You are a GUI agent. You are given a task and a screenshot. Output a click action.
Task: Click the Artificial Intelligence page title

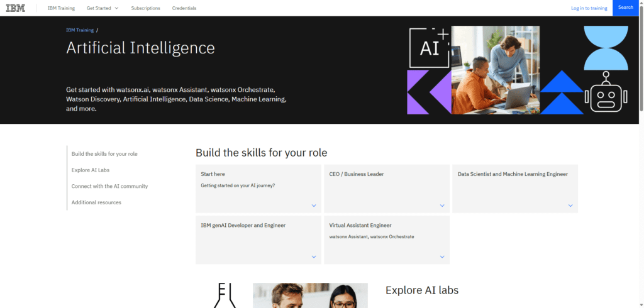[x=140, y=48]
